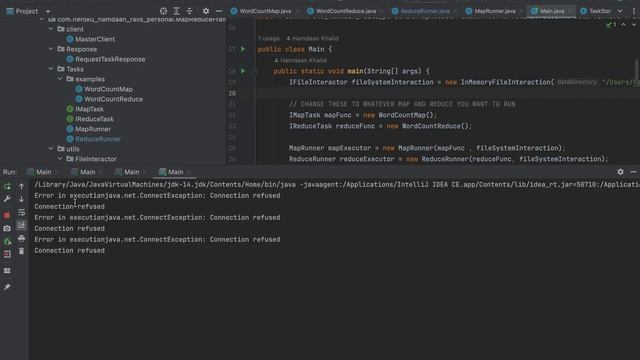Screen dimensions: 640x360
Task: Switch to WordCountReduce.java tab
Action: (x=345, y=11)
